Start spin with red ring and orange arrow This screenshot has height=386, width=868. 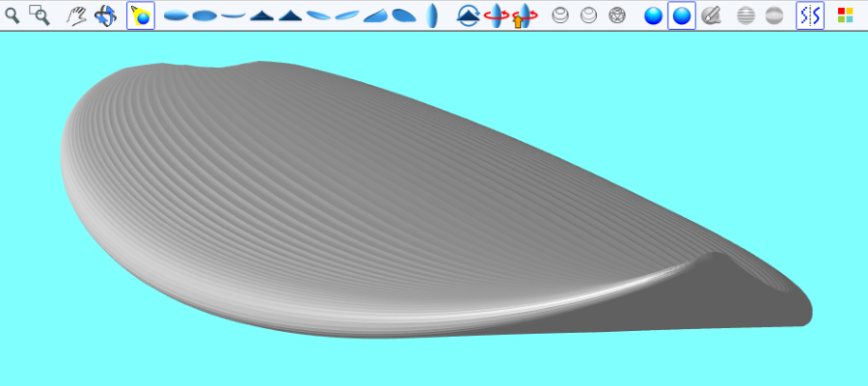525,15
